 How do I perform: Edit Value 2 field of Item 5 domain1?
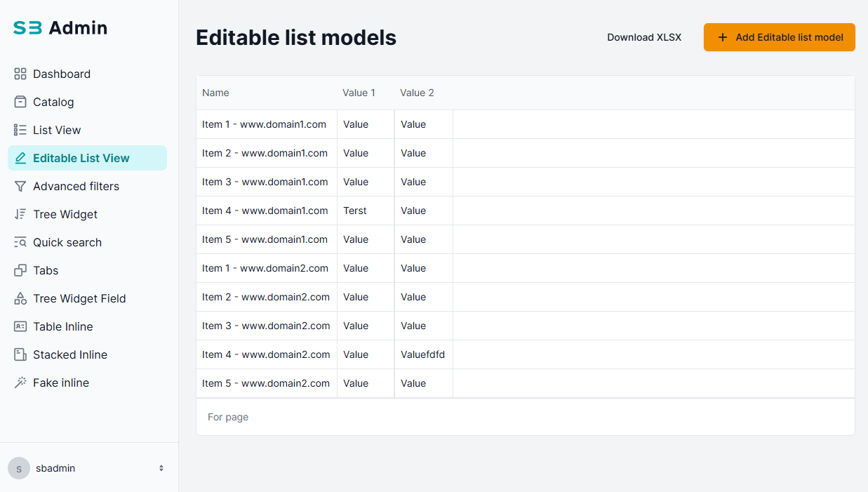pos(424,239)
